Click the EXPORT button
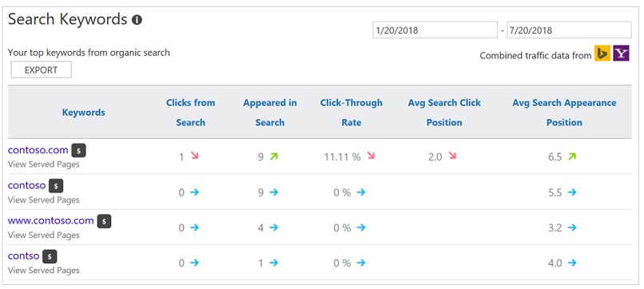Screen dimensions: 644x289 pyautogui.click(x=41, y=69)
